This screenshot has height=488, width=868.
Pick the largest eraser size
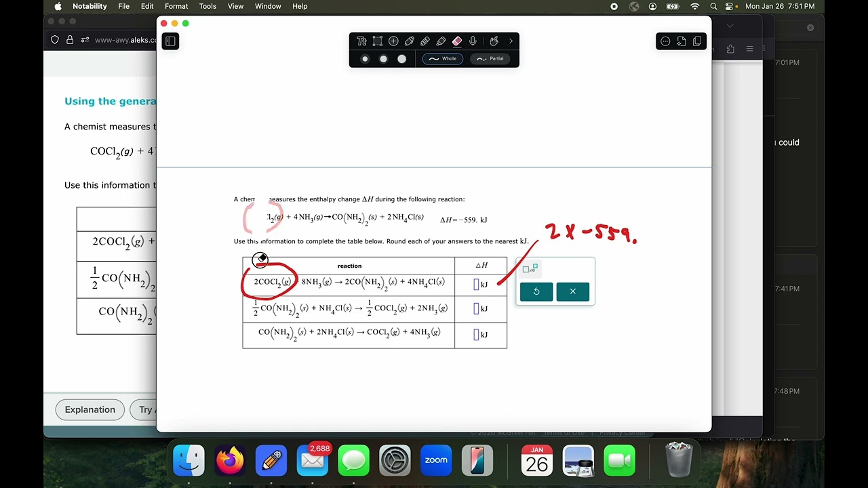(401, 59)
